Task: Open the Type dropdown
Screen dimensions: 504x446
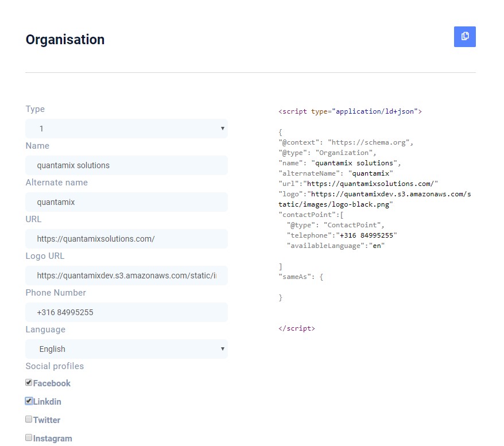Action: click(126, 129)
